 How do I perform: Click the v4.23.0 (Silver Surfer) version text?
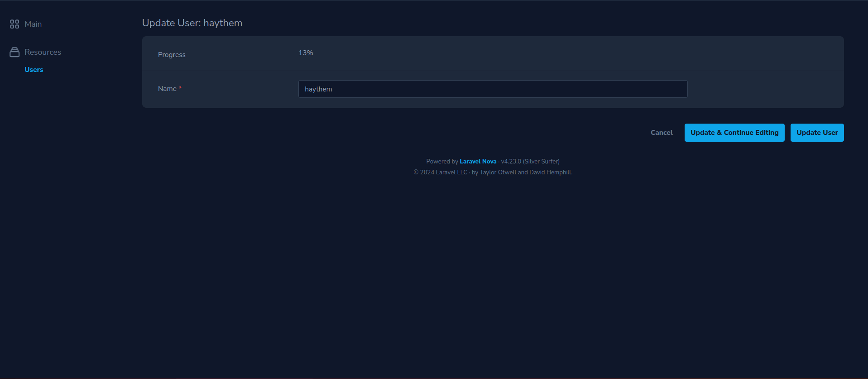tap(530, 162)
